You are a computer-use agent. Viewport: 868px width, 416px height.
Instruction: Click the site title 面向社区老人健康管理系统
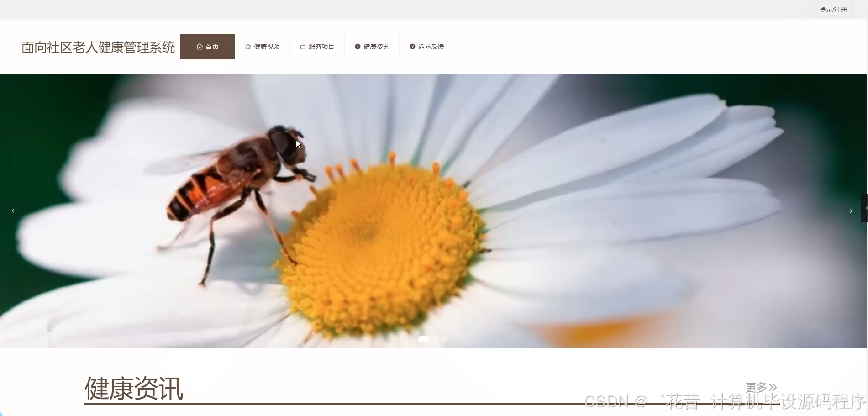[98, 47]
